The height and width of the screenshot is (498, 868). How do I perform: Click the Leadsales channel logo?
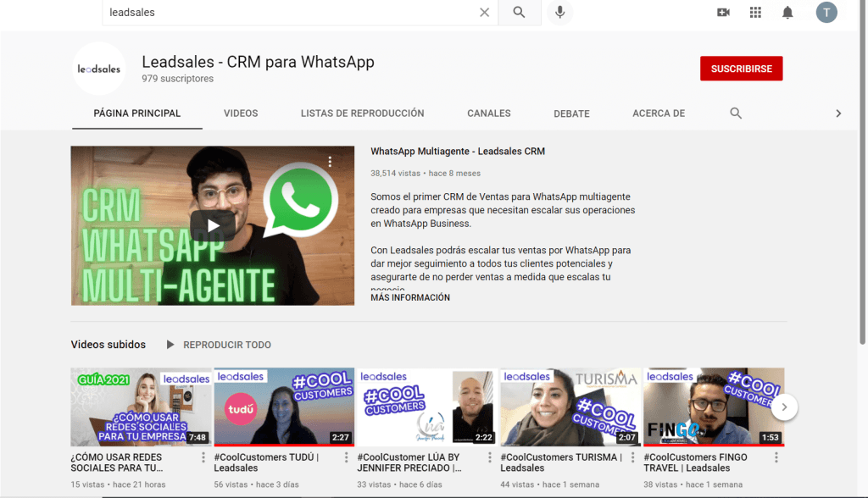pyautogui.click(x=99, y=69)
